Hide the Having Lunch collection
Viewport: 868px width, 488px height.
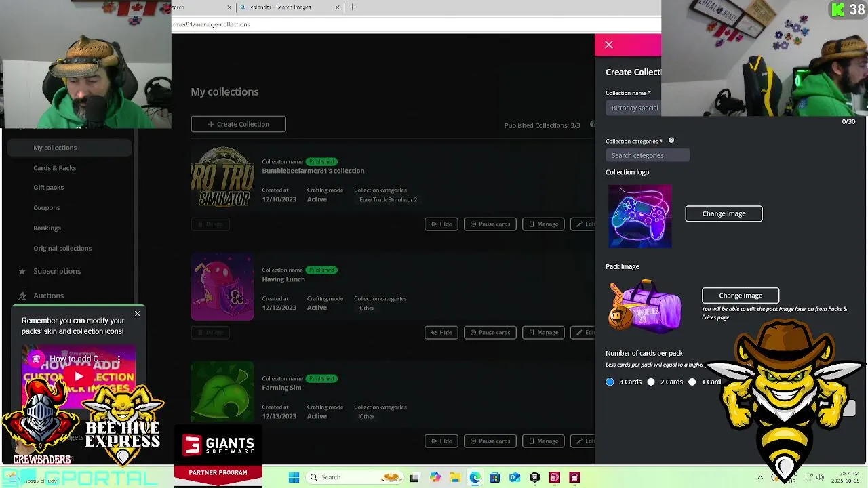(441, 333)
